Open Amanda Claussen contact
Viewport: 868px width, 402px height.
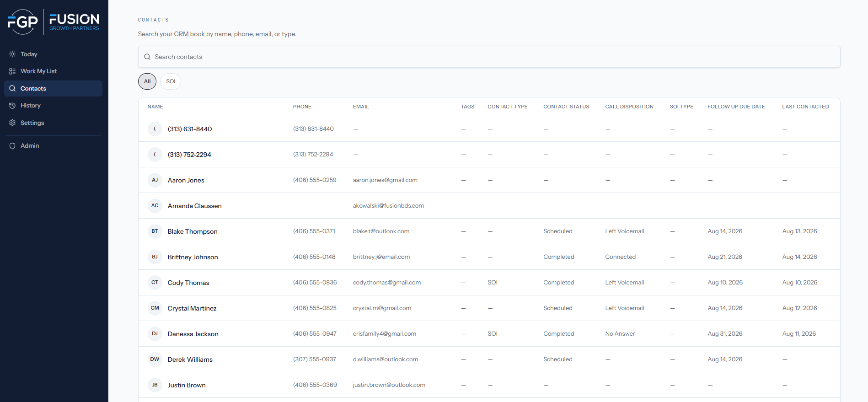click(195, 206)
